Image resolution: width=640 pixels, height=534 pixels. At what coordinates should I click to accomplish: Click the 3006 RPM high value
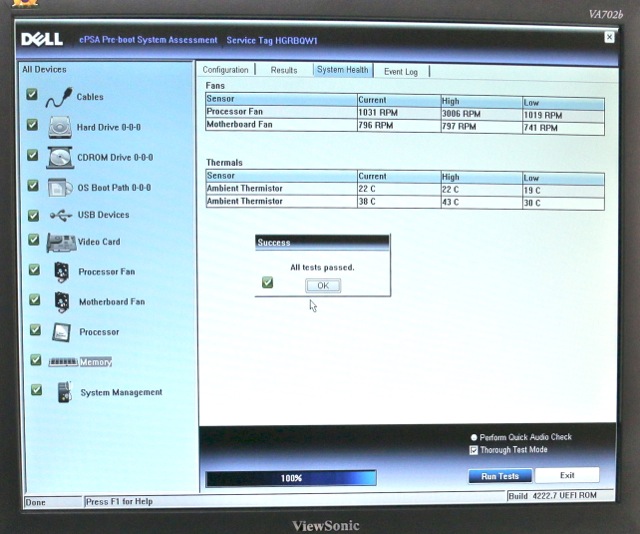[x=461, y=114]
